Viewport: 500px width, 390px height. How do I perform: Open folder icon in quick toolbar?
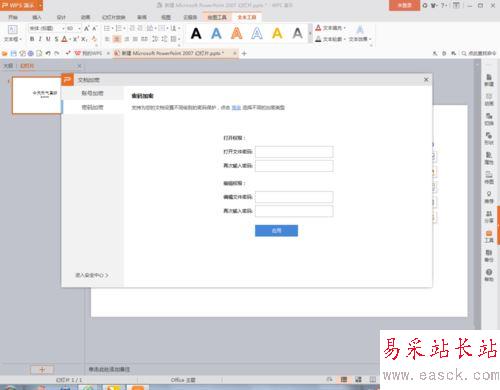(5, 53)
